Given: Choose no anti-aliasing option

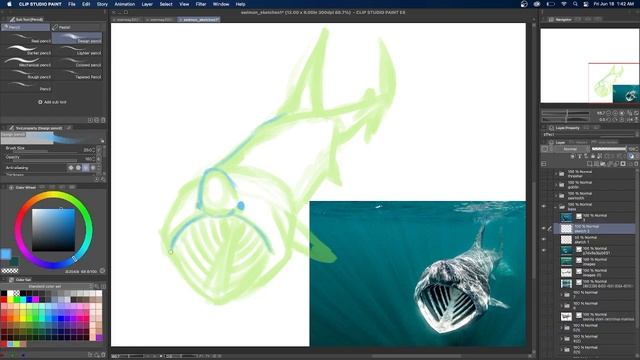Looking at the screenshot, I should click(x=71, y=168).
